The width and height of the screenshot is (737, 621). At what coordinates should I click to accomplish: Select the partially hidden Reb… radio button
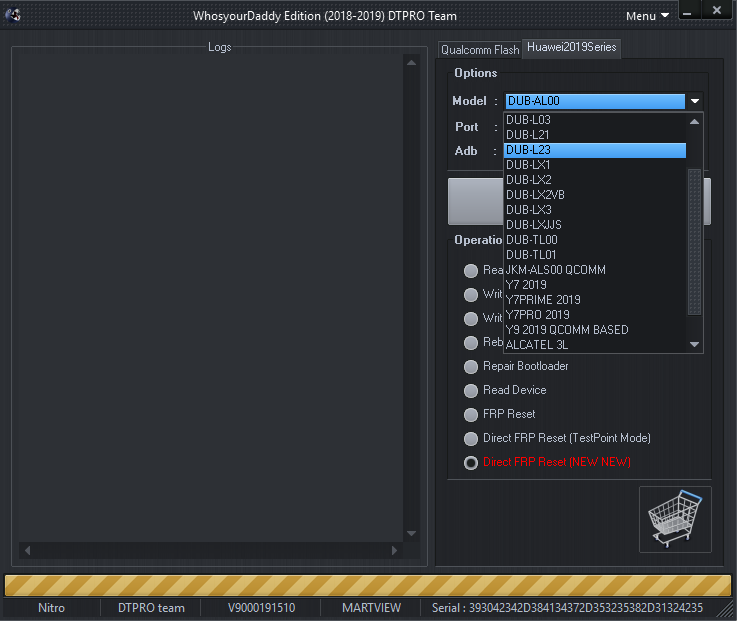click(x=470, y=343)
